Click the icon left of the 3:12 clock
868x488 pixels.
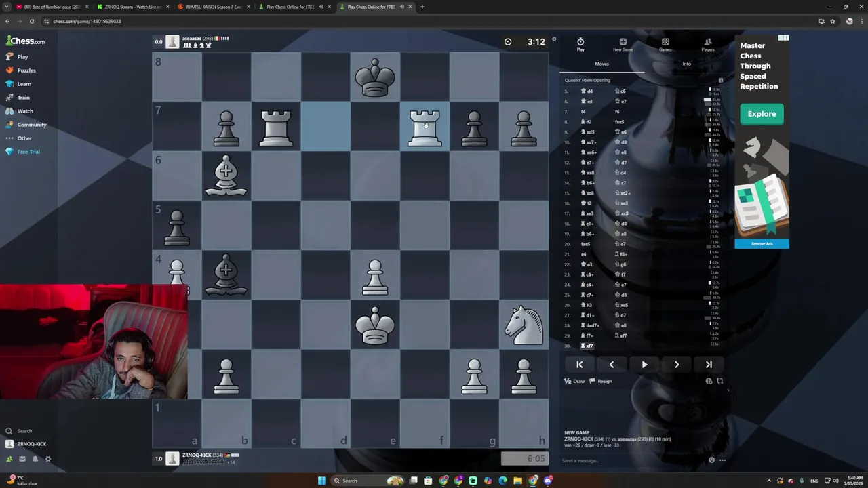(x=508, y=42)
